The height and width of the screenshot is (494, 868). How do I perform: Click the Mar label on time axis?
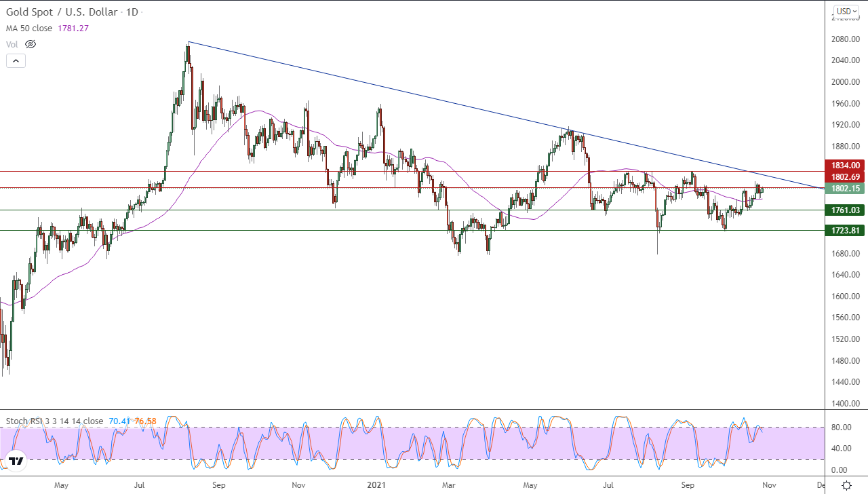coord(448,485)
